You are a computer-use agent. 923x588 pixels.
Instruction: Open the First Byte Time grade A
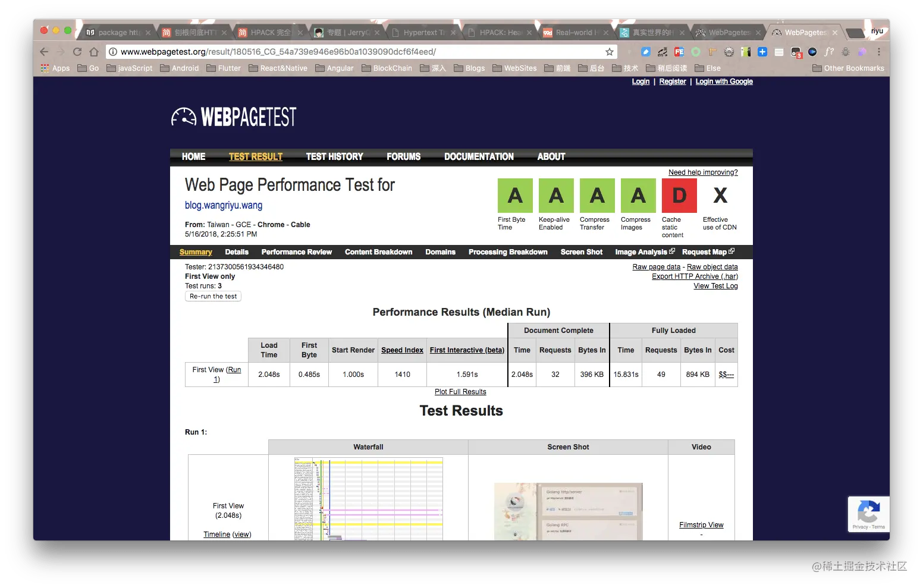click(515, 196)
